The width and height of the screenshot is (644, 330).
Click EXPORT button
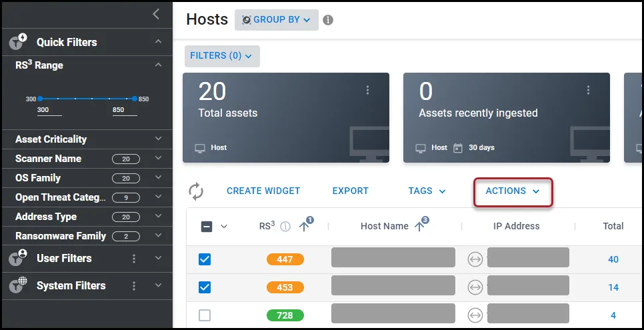351,191
